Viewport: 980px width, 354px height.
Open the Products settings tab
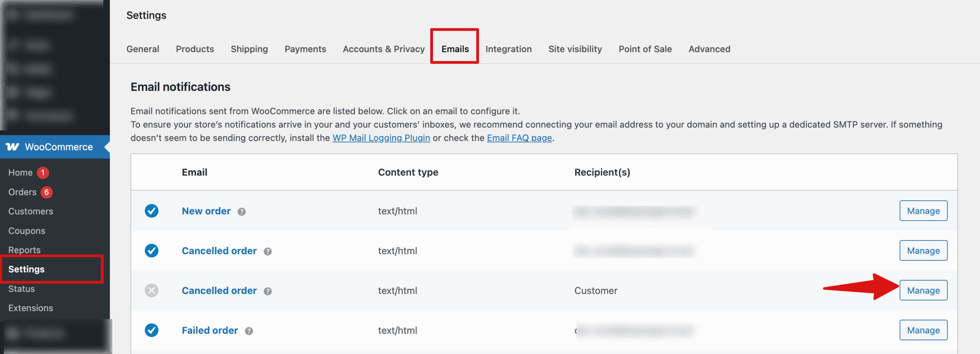click(x=195, y=49)
